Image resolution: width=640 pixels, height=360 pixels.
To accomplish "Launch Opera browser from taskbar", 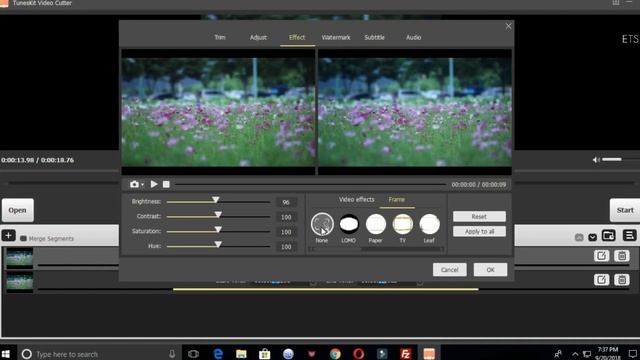I will click(358, 354).
